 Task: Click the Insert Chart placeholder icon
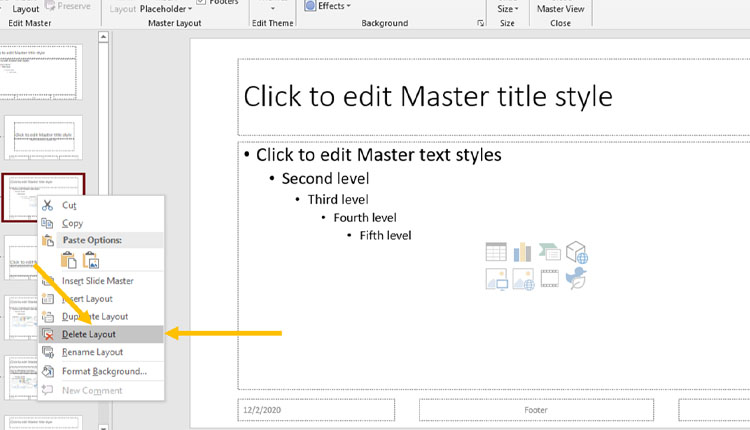(523, 253)
